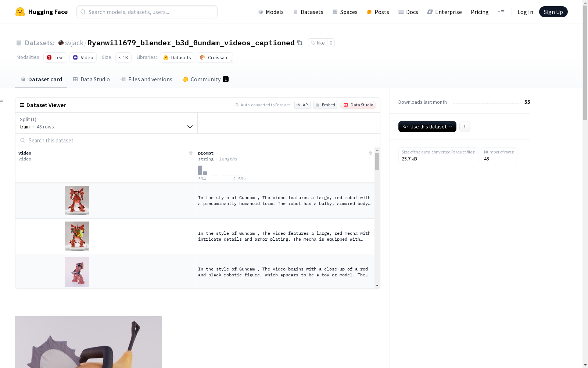The image size is (588, 368).
Task: Open the Datasets navigation item
Action: point(308,12)
